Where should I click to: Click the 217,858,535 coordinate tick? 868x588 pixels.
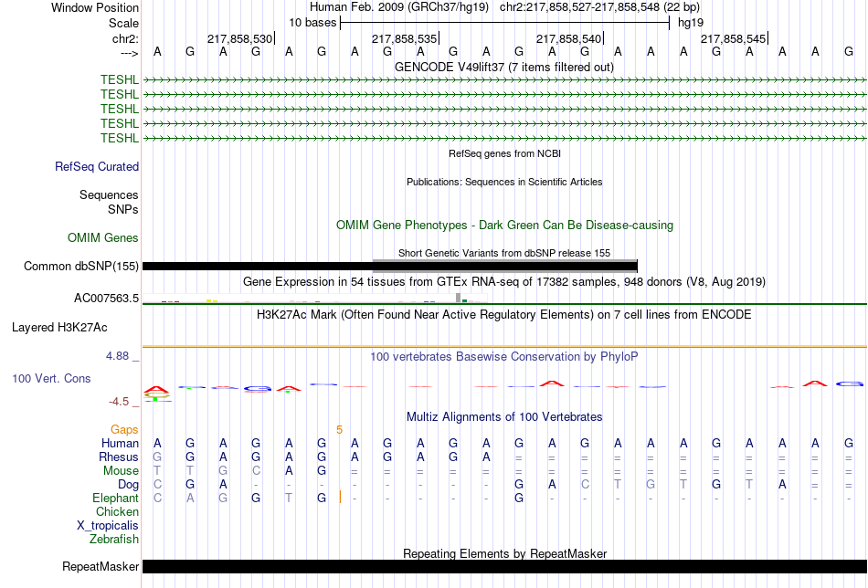pos(405,38)
